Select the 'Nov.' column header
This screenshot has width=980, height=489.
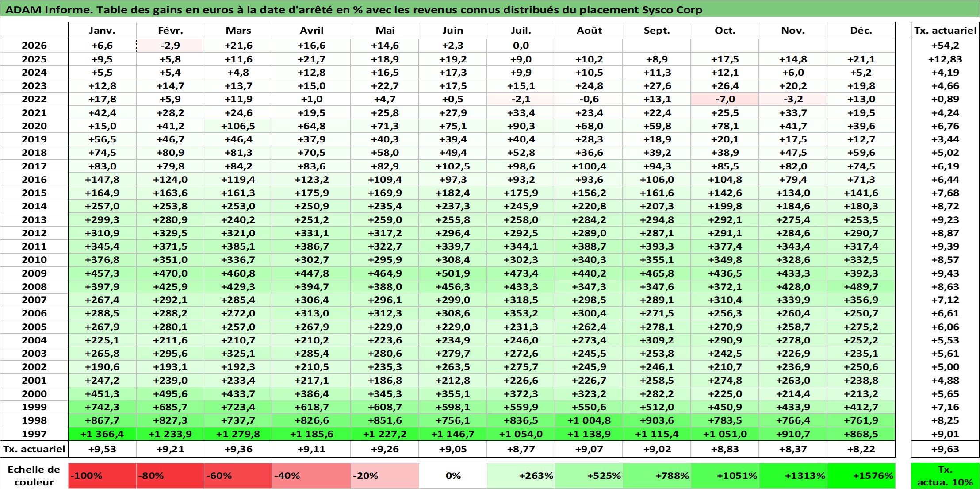point(793,31)
